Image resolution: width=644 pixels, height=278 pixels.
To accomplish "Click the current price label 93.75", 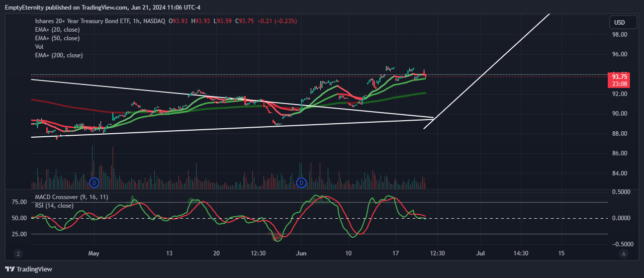I will coord(619,76).
